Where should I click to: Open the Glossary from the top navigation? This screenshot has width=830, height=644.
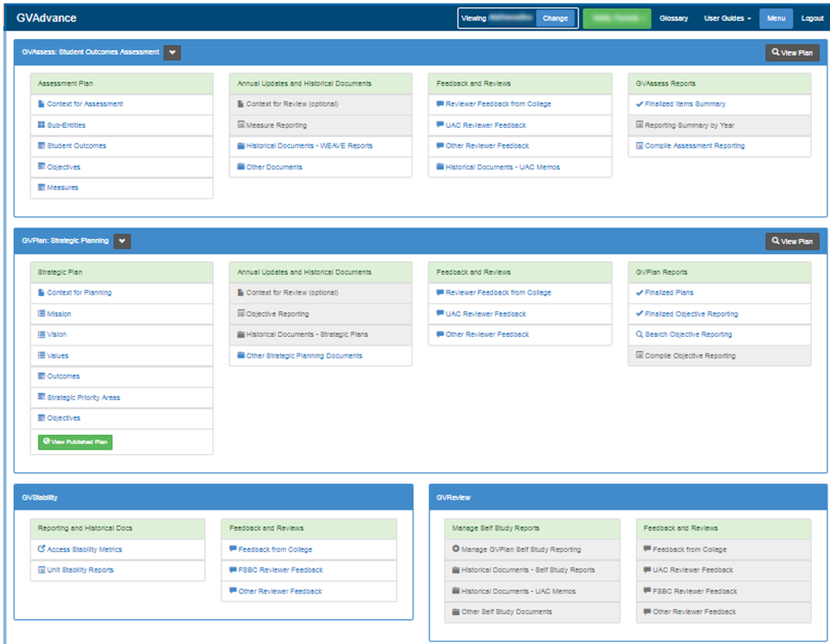[x=673, y=18]
